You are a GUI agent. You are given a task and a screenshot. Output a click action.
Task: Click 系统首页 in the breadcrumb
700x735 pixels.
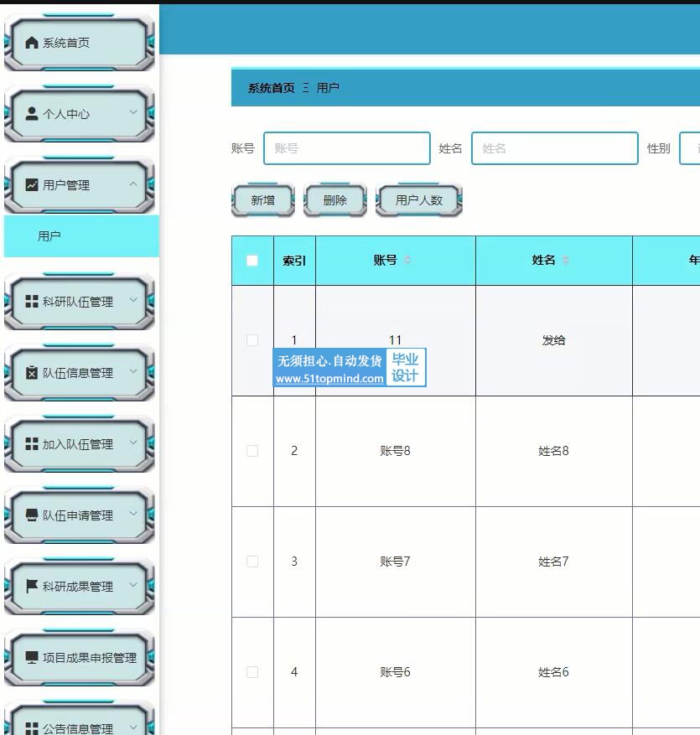[271, 88]
